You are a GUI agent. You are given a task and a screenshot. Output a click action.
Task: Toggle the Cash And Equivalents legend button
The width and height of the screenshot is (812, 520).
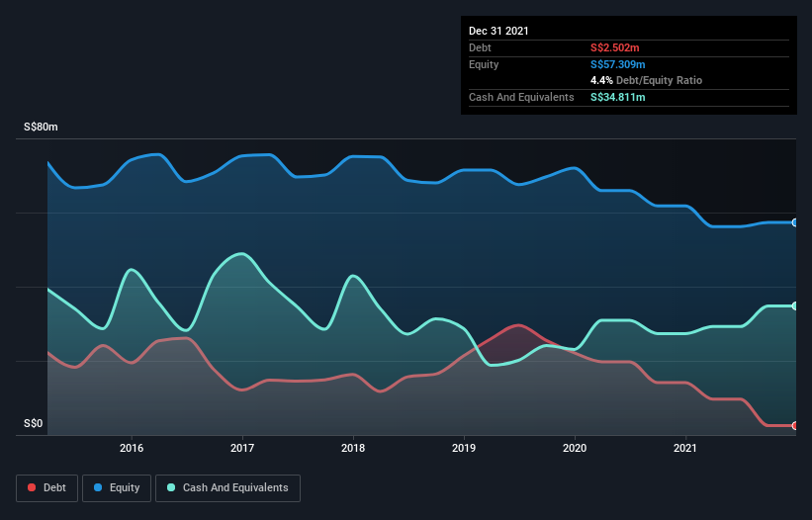pyautogui.click(x=227, y=488)
